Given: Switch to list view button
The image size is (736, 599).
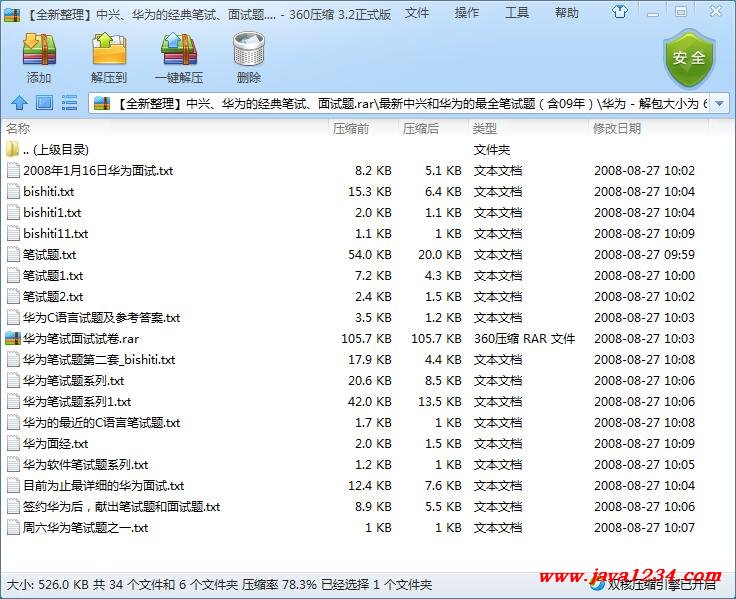Looking at the screenshot, I should click(x=69, y=102).
